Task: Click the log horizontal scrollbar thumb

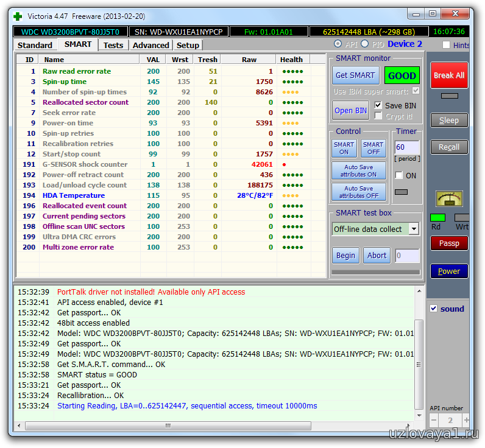Action: [168, 425]
